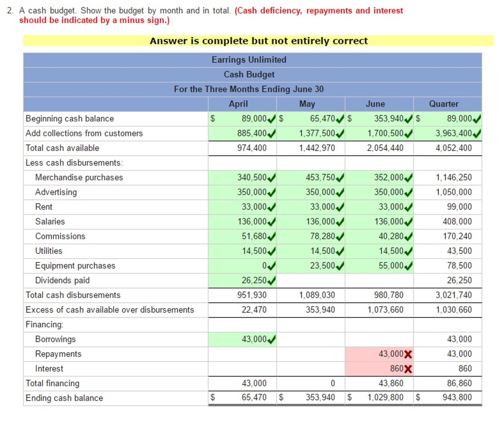Click April borrowings 43,000 cell
This screenshot has height=422, width=504.
coord(242,339)
